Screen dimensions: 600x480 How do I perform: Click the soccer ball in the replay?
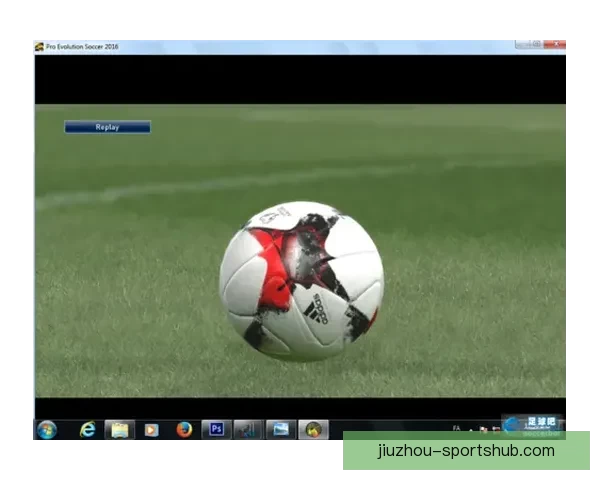tap(301, 280)
